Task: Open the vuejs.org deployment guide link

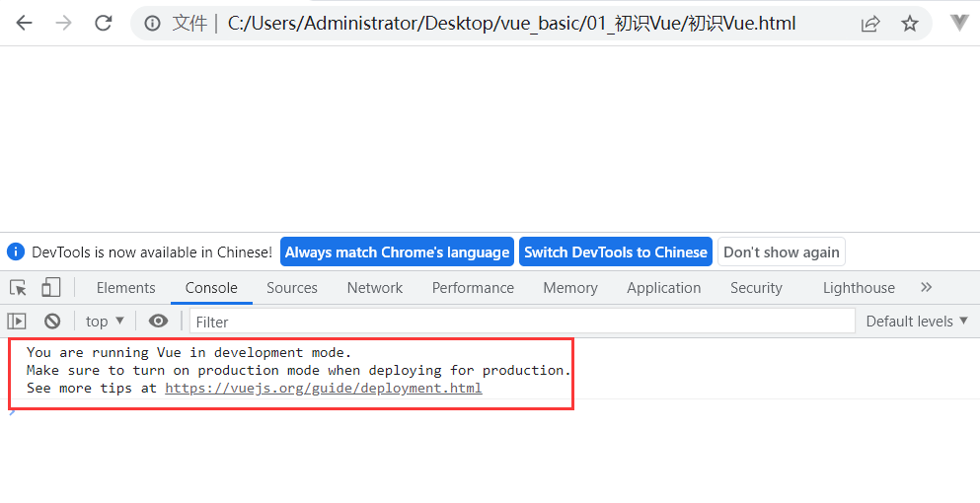Action: click(x=323, y=388)
